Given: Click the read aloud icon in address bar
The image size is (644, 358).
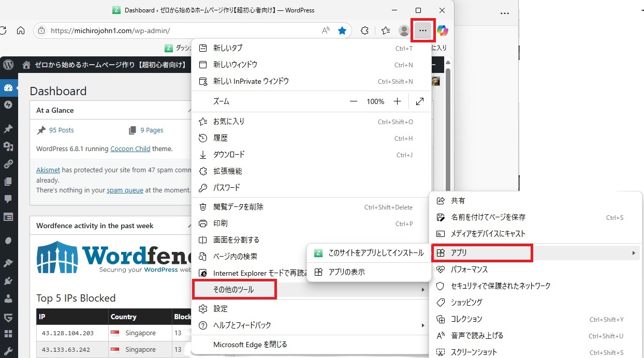Looking at the screenshot, I should click(326, 31).
